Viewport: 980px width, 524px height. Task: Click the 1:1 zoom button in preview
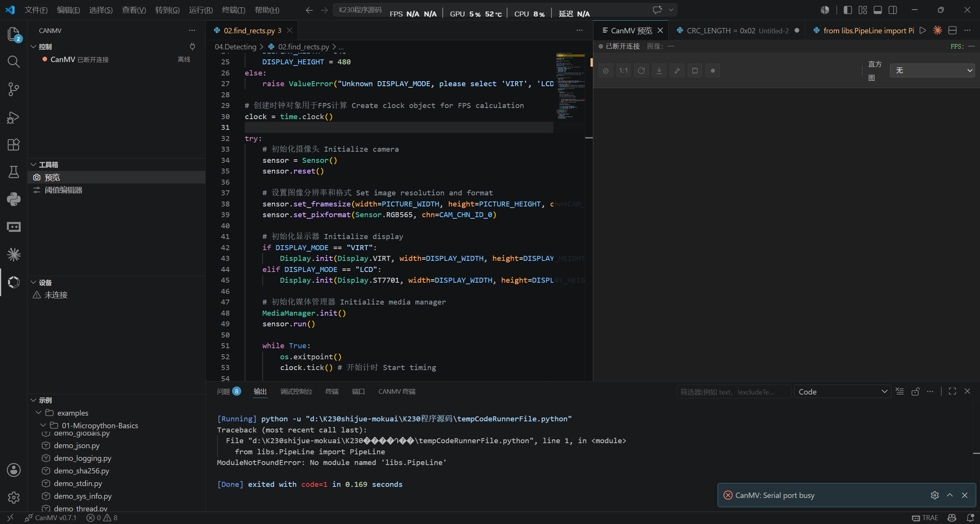coord(623,70)
